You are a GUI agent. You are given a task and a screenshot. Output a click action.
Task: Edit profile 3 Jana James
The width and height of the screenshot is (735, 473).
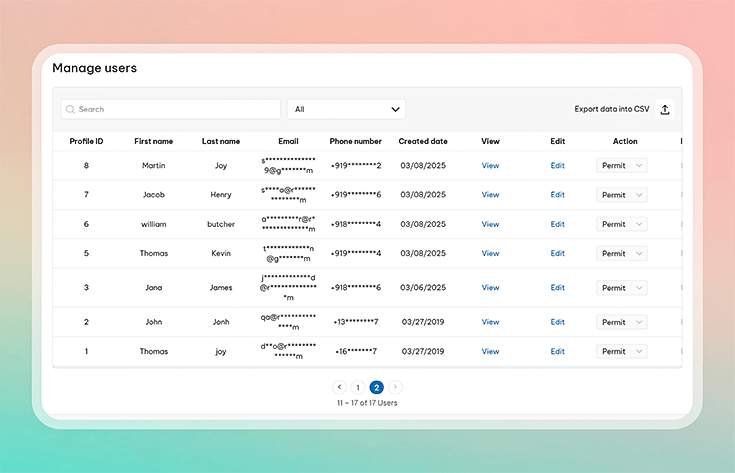coord(557,287)
